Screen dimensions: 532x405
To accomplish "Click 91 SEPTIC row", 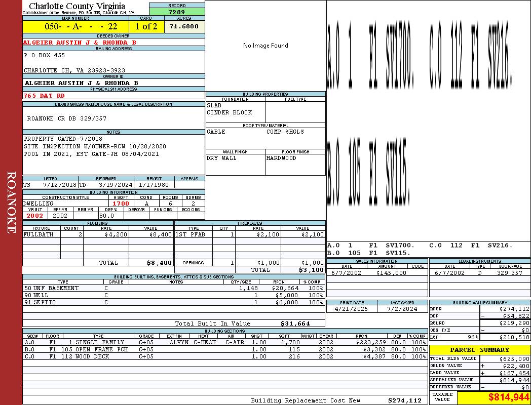I will point(174,302).
